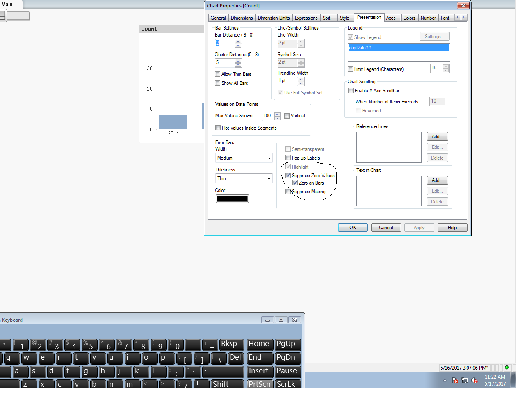The height and width of the screenshot is (420, 525).
Task: Enable Vertical values checkbox
Action: (x=287, y=116)
